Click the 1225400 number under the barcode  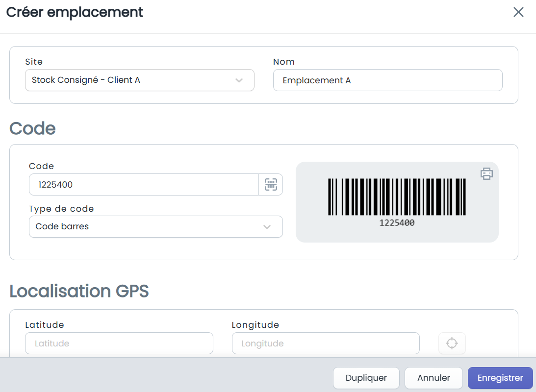point(397,223)
